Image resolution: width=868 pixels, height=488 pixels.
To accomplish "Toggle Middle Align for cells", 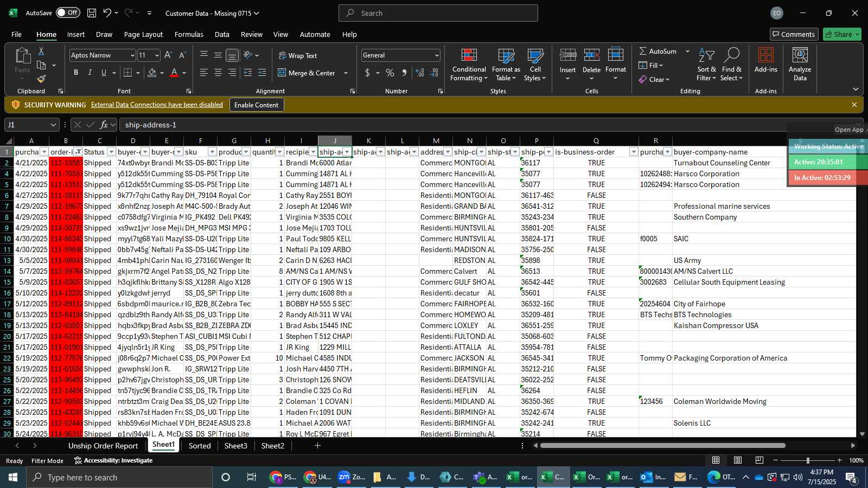I will (218, 55).
